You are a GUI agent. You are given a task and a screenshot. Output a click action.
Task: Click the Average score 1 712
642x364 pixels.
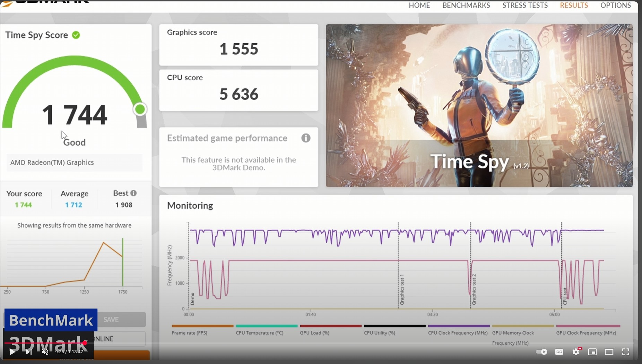73,205
